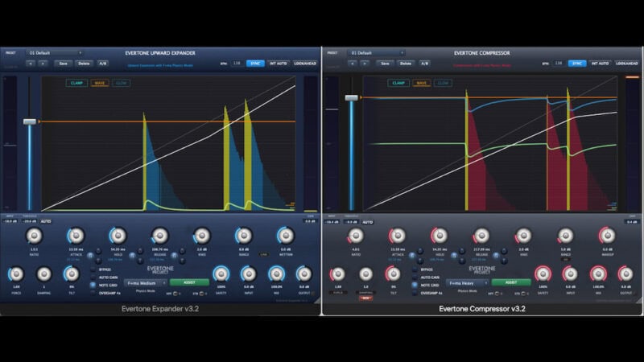Click the Output knob in the Compressor
Viewport: 644px width, 362px height.
tap(625, 274)
